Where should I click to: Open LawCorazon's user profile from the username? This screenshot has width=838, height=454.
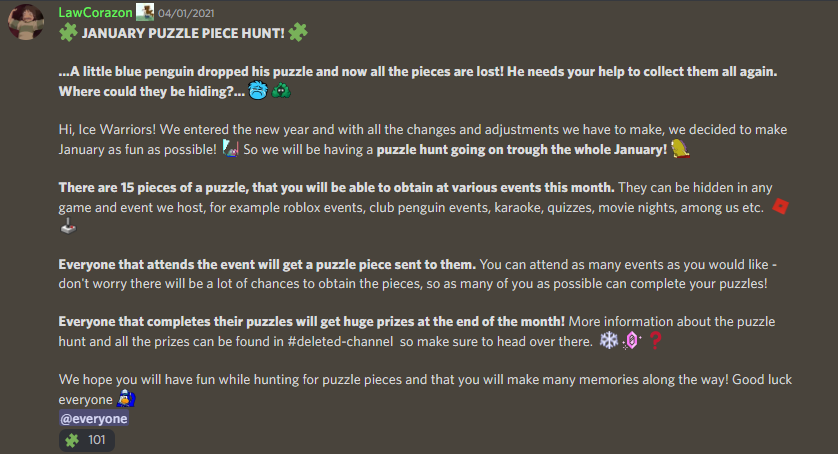click(95, 11)
